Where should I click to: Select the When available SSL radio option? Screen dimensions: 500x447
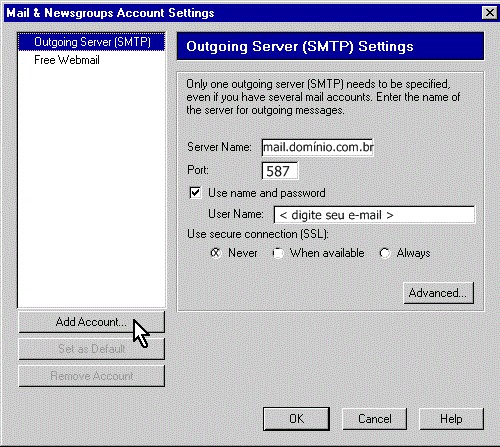(x=278, y=253)
